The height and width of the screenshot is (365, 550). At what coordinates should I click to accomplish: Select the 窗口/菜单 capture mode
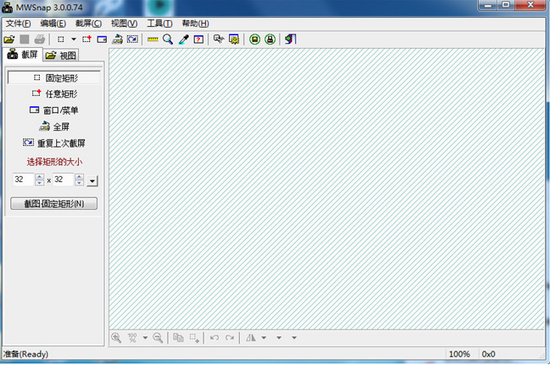click(54, 110)
